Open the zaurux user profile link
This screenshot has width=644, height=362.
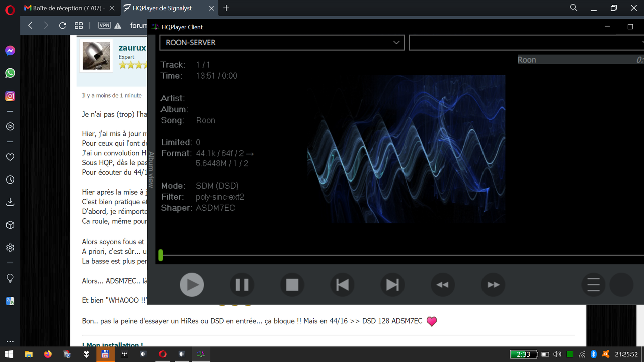pos(132,48)
